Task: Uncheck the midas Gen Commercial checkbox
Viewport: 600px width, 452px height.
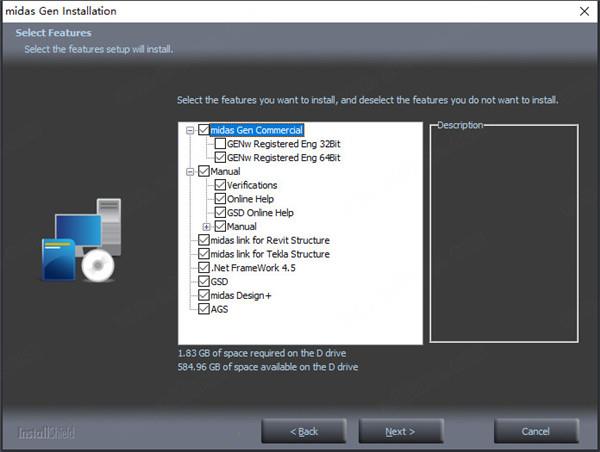Action: tap(204, 130)
